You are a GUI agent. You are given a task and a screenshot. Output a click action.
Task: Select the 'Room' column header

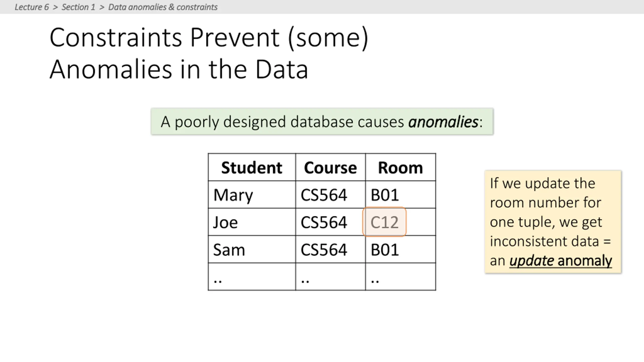pyautogui.click(x=400, y=167)
